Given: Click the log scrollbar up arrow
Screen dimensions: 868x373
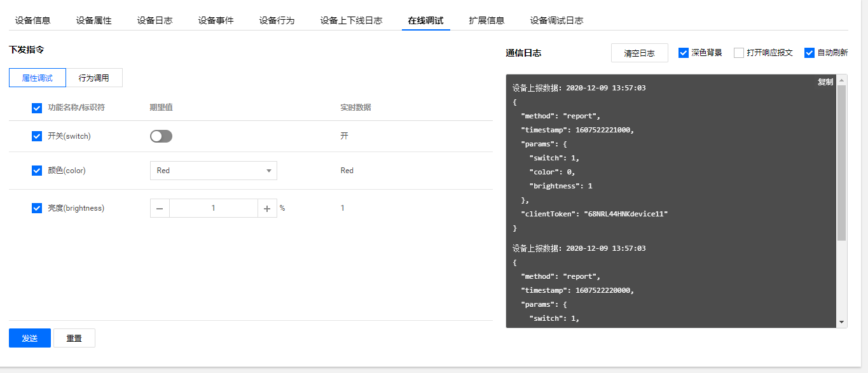Looking at the screenshot, I should click(842, 80).
